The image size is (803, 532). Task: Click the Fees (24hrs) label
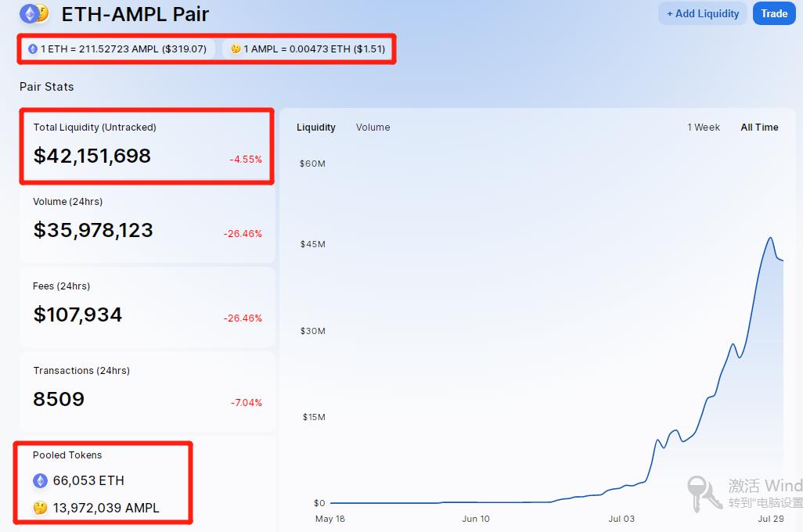(62, 286)
